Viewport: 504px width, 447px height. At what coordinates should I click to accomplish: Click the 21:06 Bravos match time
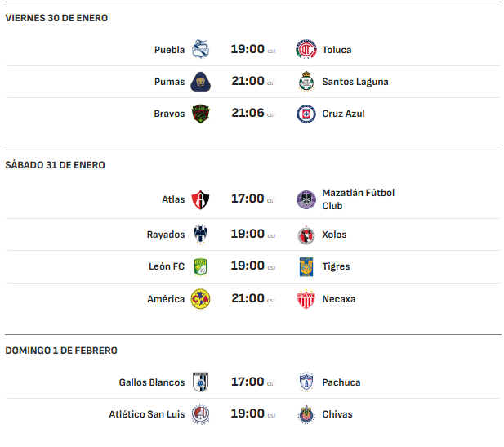[x=248, y=113]
